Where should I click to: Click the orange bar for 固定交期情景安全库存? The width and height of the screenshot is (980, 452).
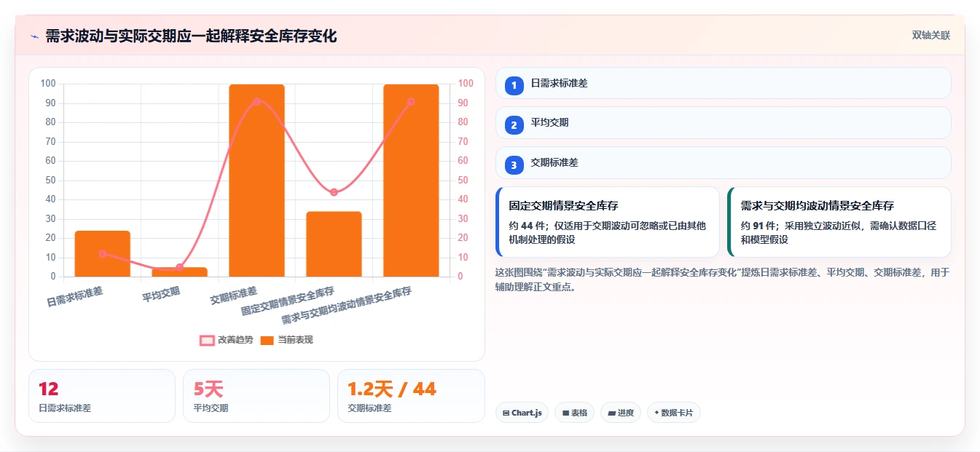pos(334,245)
